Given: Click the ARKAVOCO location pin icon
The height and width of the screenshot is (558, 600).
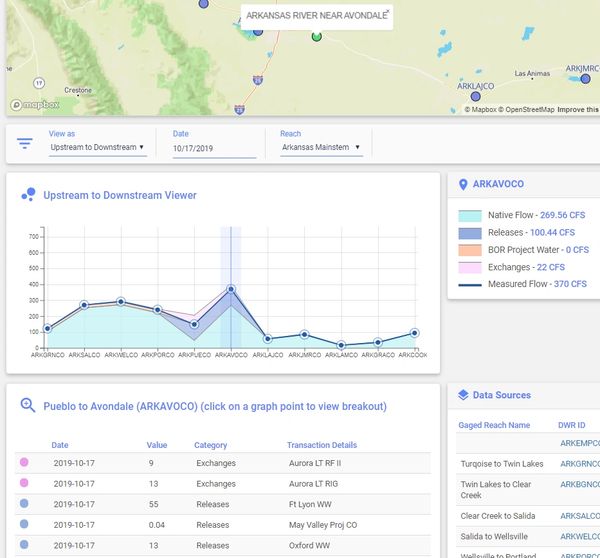Looking at the screenshot, I should (462, 185).
